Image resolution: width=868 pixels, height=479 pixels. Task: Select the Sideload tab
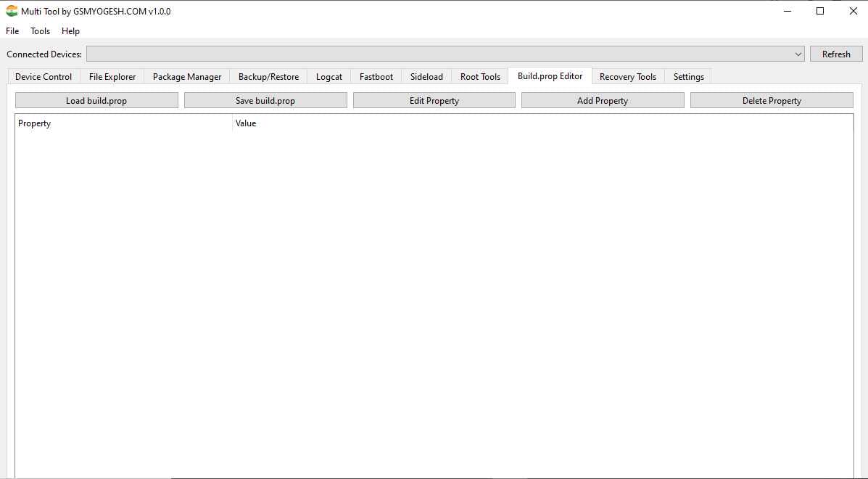[426, 77]
